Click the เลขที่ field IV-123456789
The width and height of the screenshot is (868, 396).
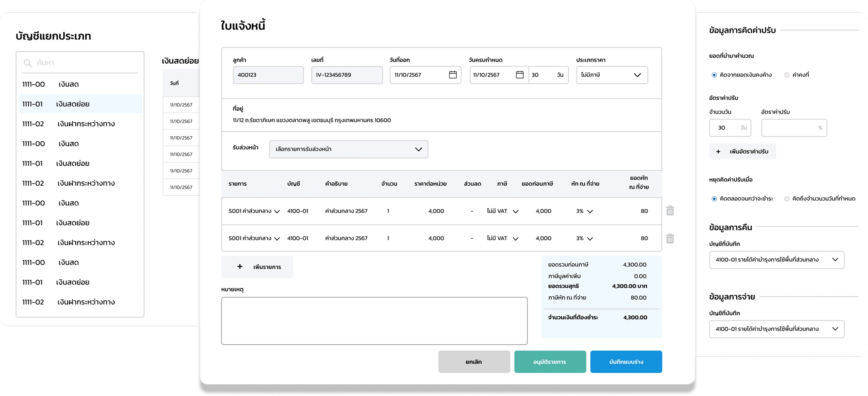pyautogui.click(x=347, y=75)
